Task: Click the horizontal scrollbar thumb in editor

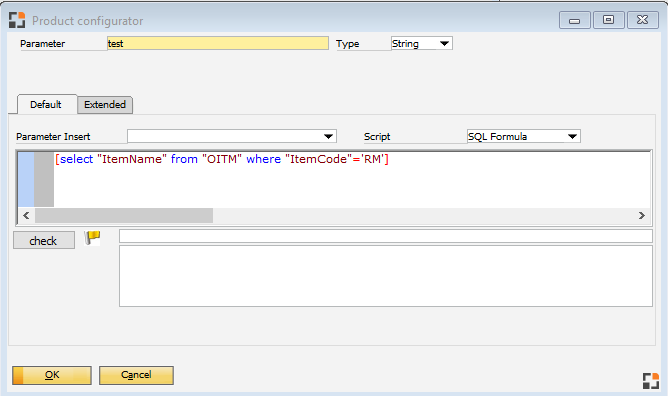Action: pos(124,215)
